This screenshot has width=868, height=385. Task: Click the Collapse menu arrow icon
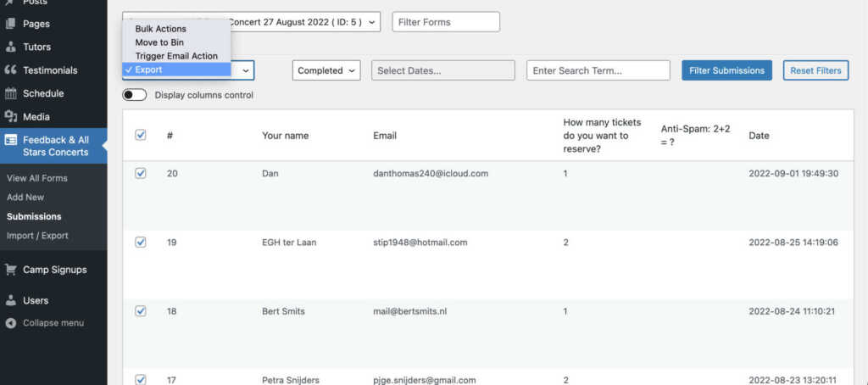[10, 323]
